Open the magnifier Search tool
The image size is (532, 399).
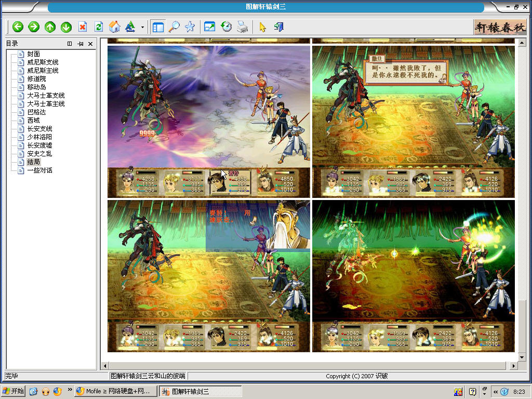pyautogui.click(x=174, y=27)
